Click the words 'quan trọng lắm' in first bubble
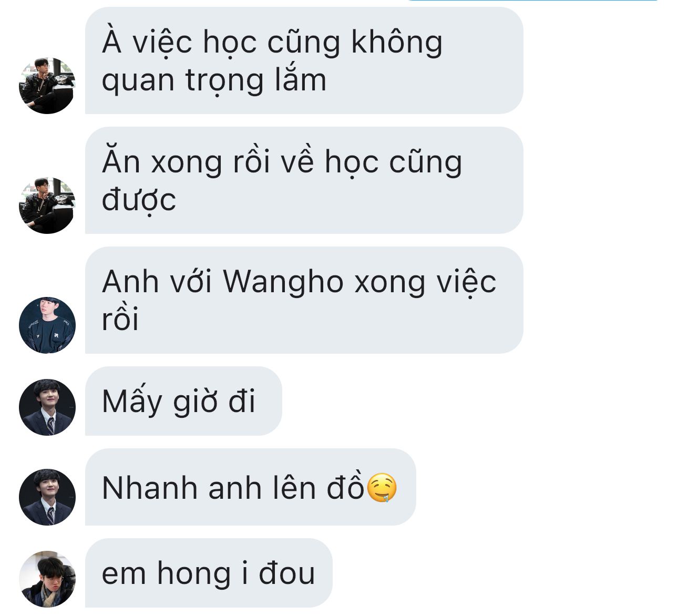 pyautogui.click(x=214, y=81)
